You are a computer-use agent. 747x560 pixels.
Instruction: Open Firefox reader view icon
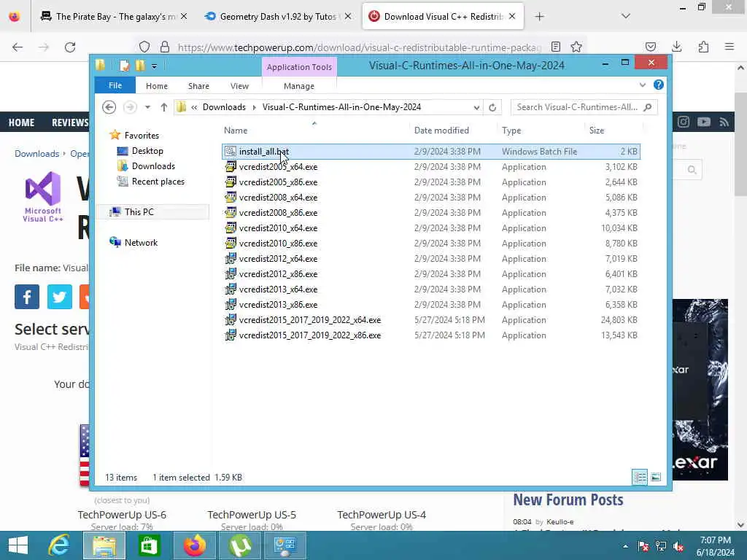pos(555,47)
